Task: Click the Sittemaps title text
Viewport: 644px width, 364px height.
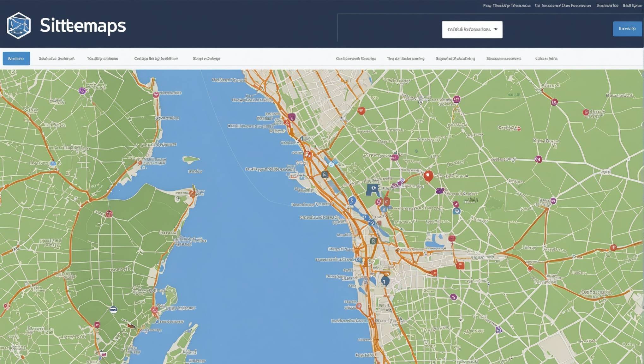Action: (x=83, y=26)
